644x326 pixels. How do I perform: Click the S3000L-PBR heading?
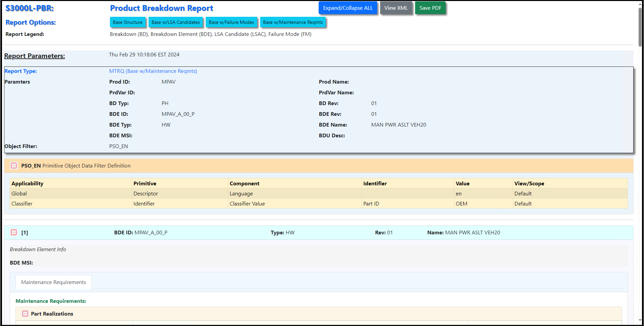(x=30, y=8)
